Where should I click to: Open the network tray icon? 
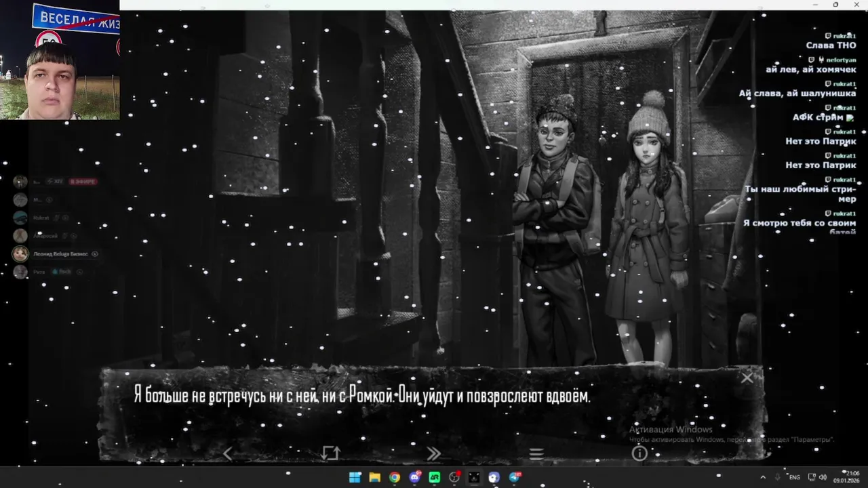click(x=811, y=477)
